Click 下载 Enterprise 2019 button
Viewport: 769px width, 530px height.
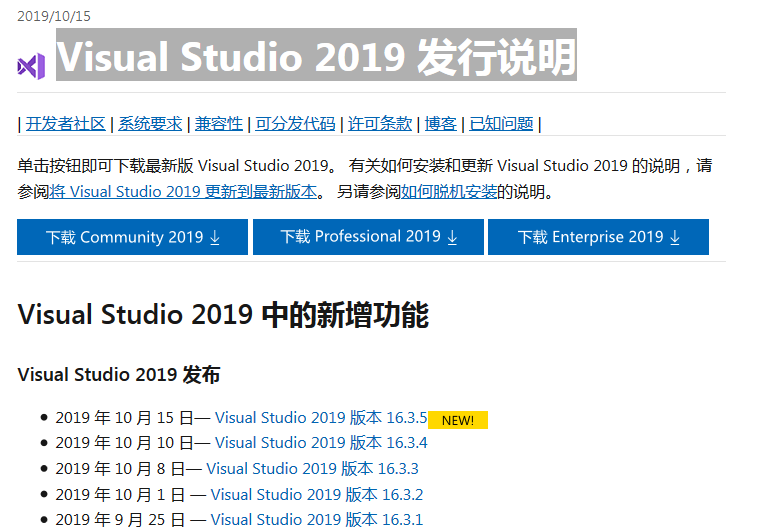click(598, 237)
